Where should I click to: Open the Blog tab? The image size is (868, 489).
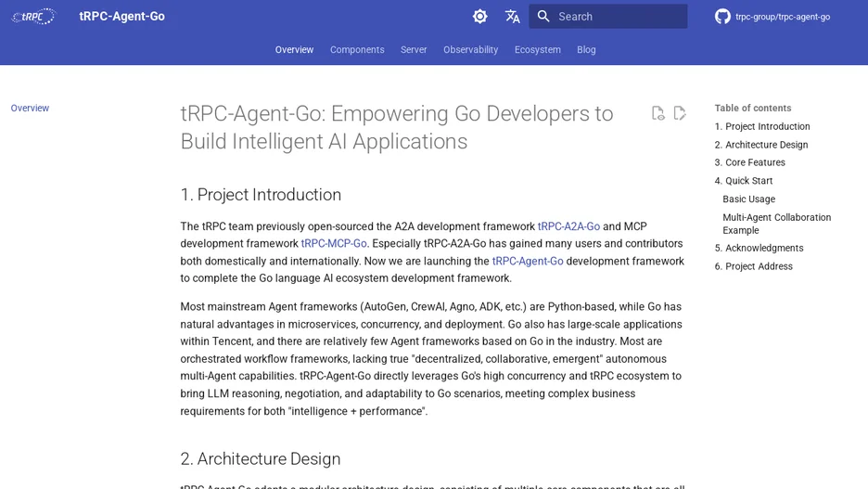pos(586,50)
